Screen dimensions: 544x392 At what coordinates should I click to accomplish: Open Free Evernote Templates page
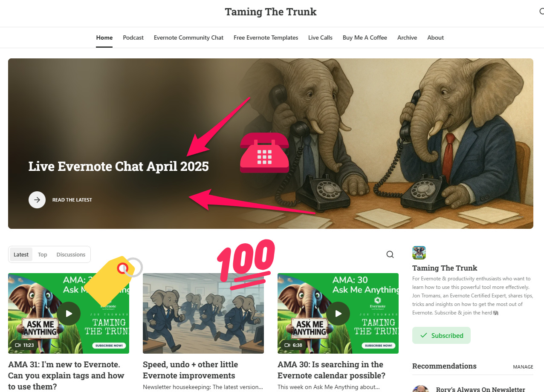266,37
